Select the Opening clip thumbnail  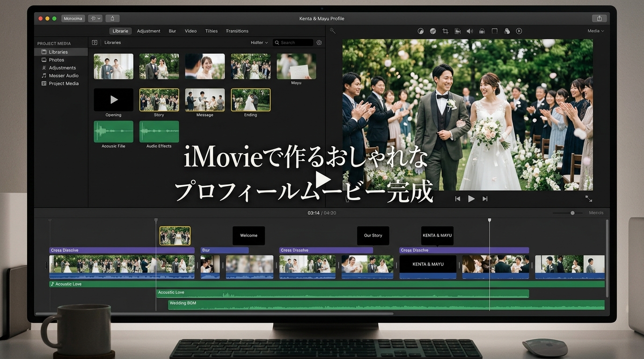113,100
